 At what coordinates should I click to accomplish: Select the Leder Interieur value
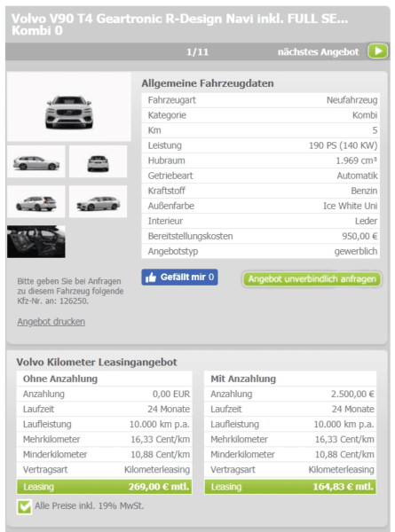click(x=366, y=221)
